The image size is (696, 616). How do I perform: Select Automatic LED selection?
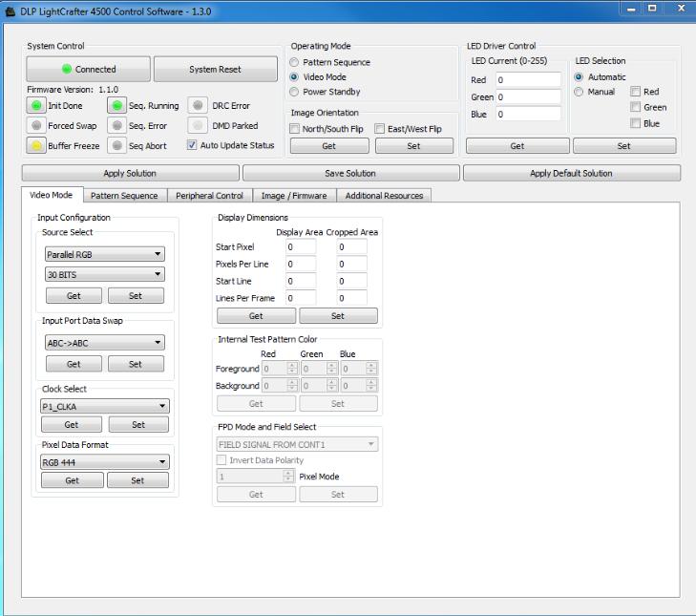(579, 76)
